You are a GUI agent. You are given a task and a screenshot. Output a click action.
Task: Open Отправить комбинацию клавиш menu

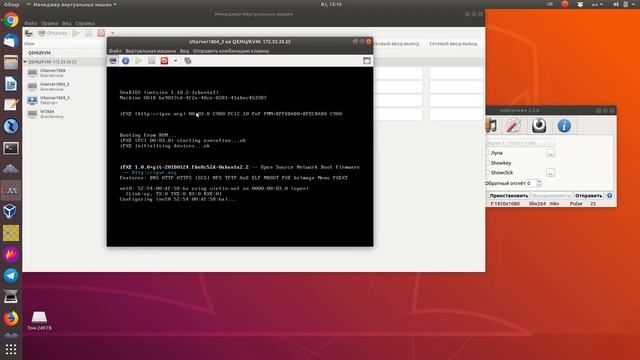coord(231,51)
